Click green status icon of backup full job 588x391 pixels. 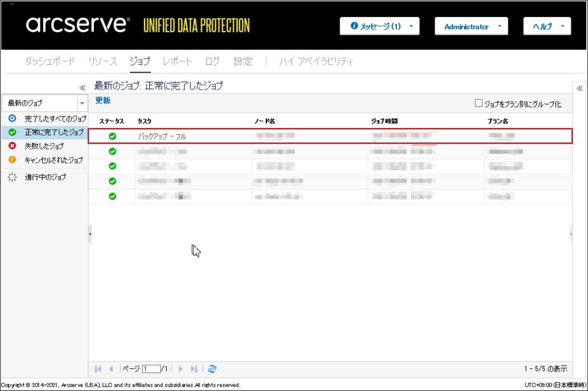(112, 136)
